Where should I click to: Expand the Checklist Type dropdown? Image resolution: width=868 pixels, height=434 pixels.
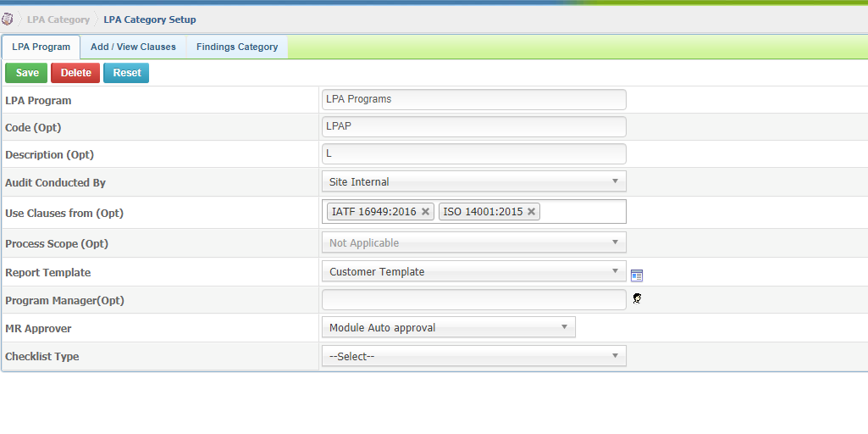click(474, 356)
